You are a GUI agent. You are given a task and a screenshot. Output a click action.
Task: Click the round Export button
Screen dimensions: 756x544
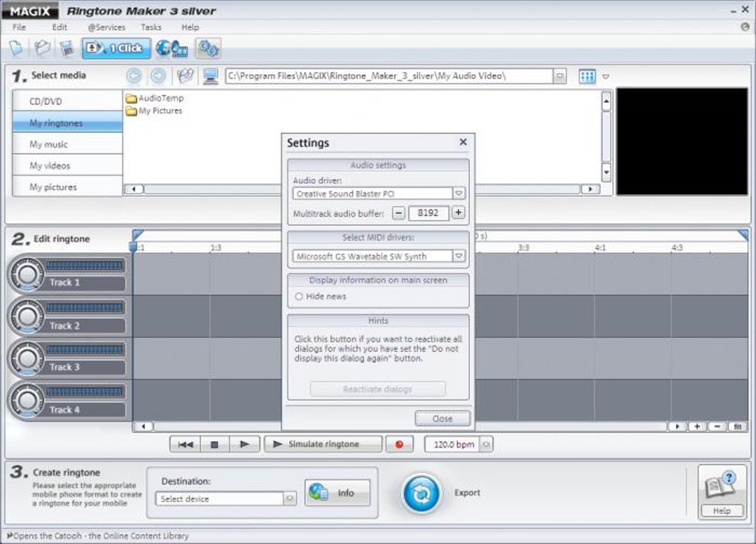422,494
